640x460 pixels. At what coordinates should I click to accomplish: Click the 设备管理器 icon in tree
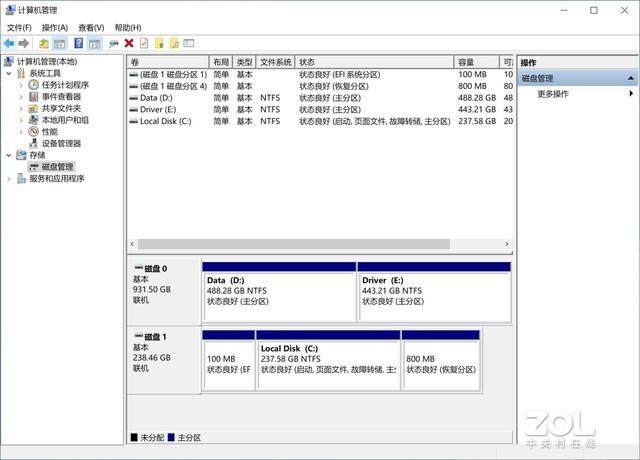[33, 143]
